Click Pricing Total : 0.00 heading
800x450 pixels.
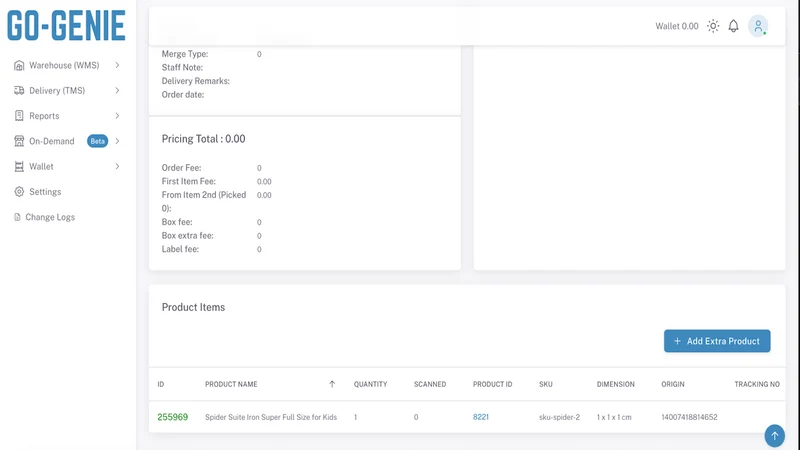point(204,139)
